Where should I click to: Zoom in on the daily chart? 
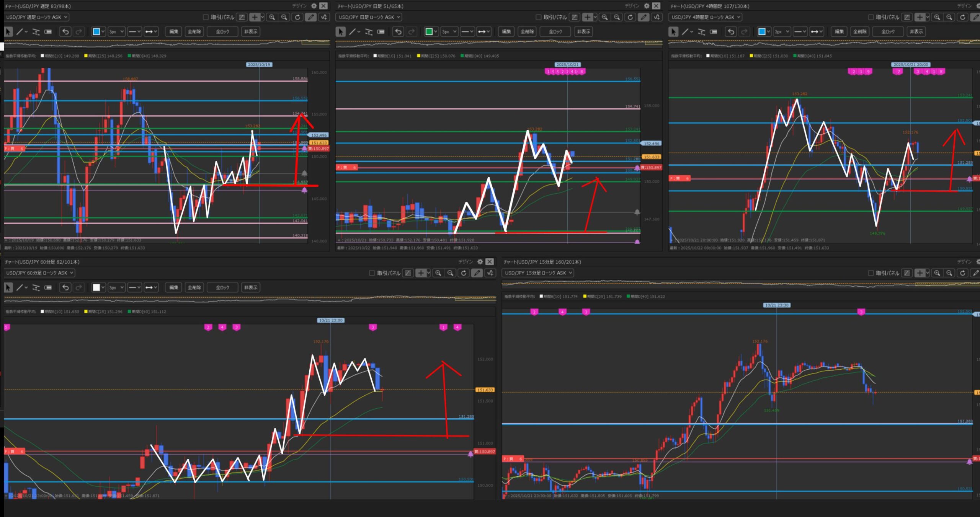tap(604, 17)
